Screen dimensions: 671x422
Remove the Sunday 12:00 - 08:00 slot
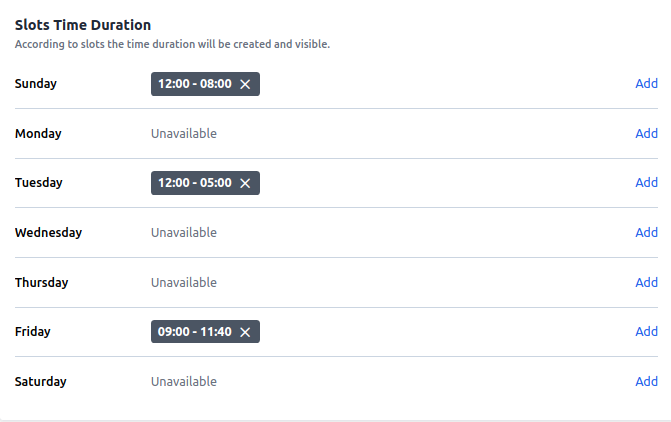pyautogui.click(x=245, y=85)
